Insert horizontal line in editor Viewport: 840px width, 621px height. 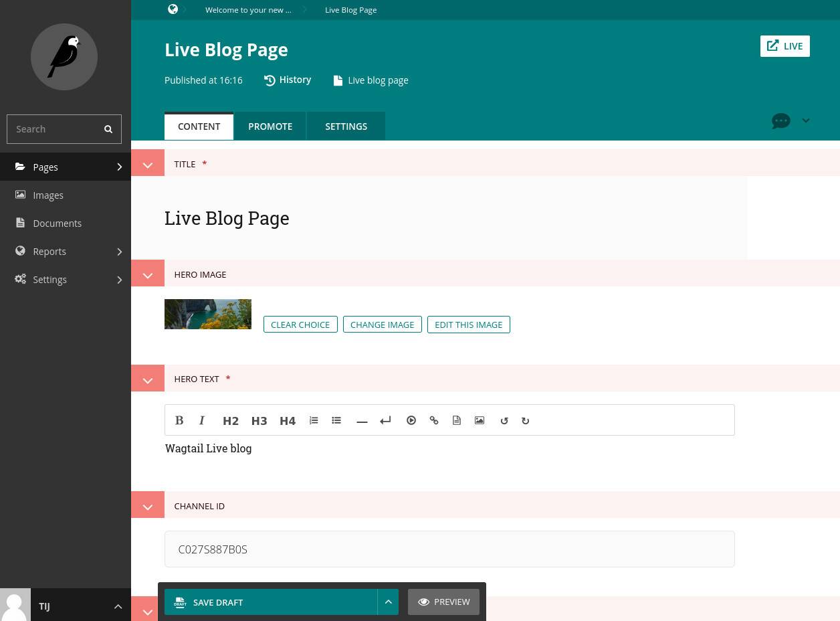click(362, 421)
